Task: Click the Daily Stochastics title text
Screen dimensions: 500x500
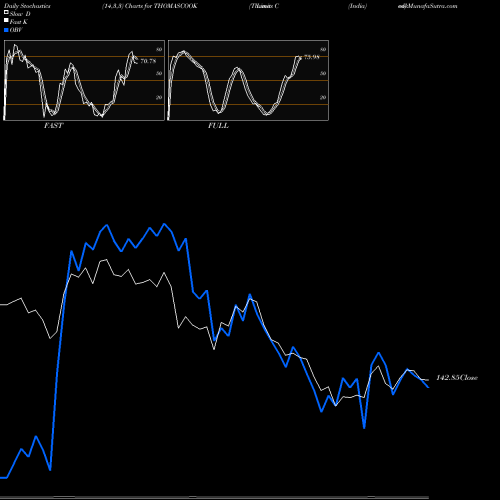Action: click(27, 6)
